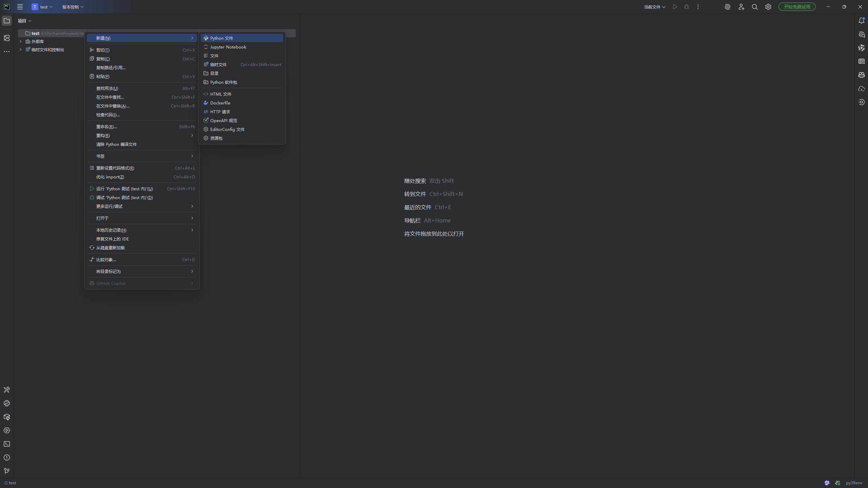Open the Git version control tool window
This screenshot has height=488, width=868.
7,471
